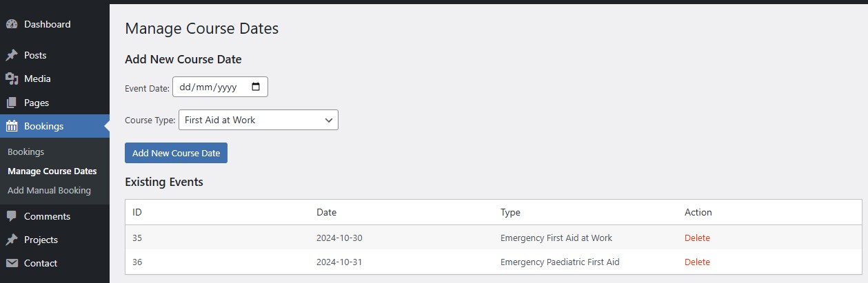Open the Bookings submenu item

pos(26,151)
